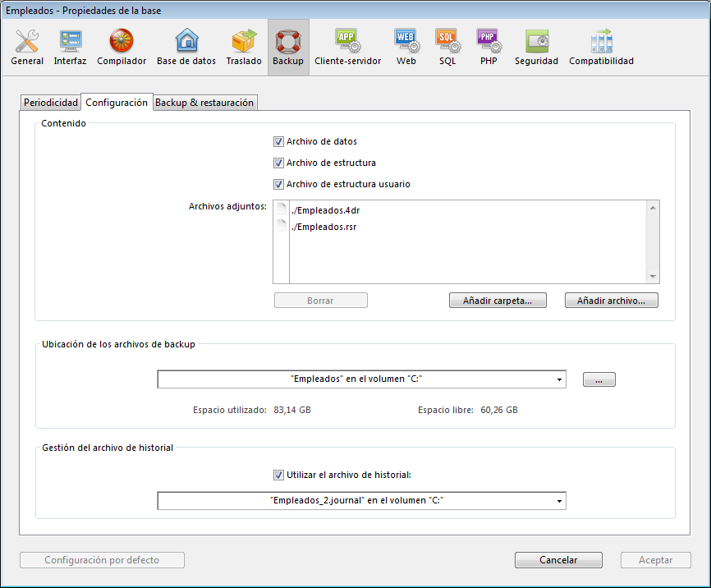Disable Utilizar el archivo de historial
This screenshot has width=711, height=588.
tap(278, 475)
